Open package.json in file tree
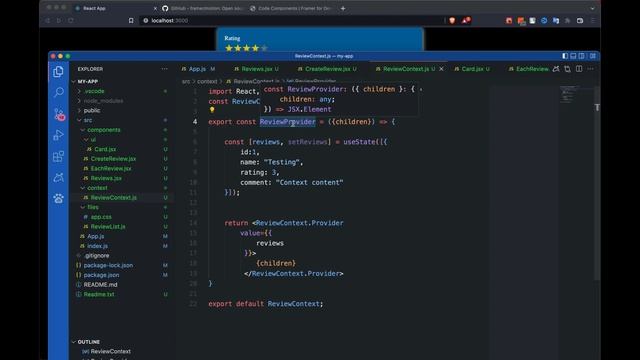Screen dimensions: 640x360 coord(101,275)
